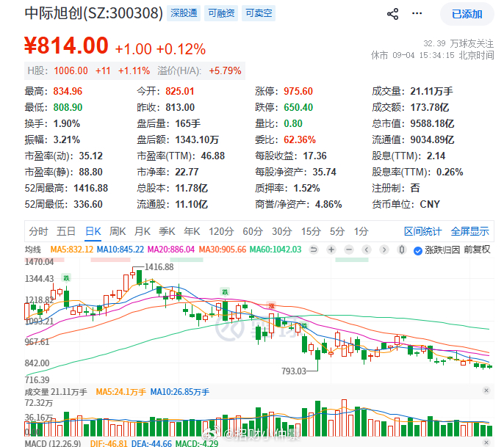Open the 区间统计 link

point(422,231)
